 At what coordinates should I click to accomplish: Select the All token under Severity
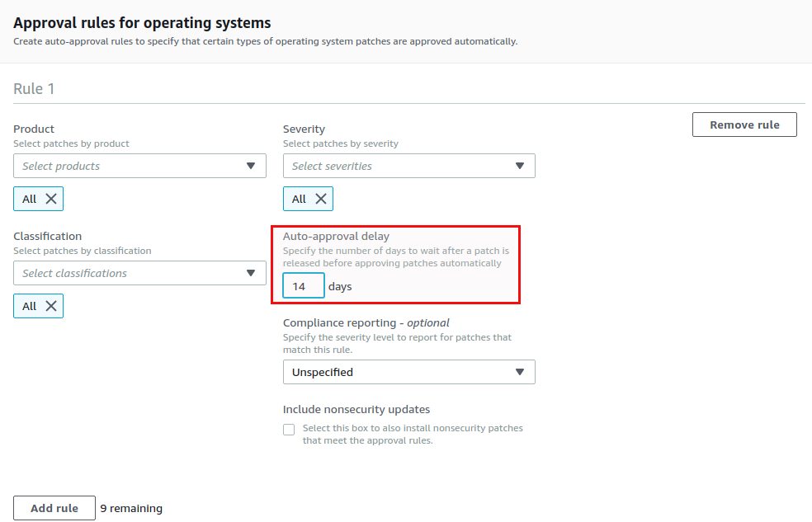coord(299,199)
